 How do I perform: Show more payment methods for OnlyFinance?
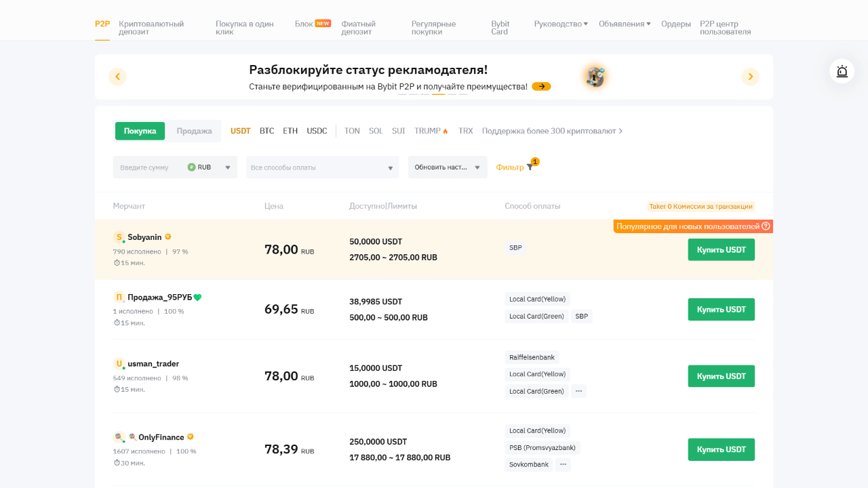pyautogui.click(x=563, y=465)
